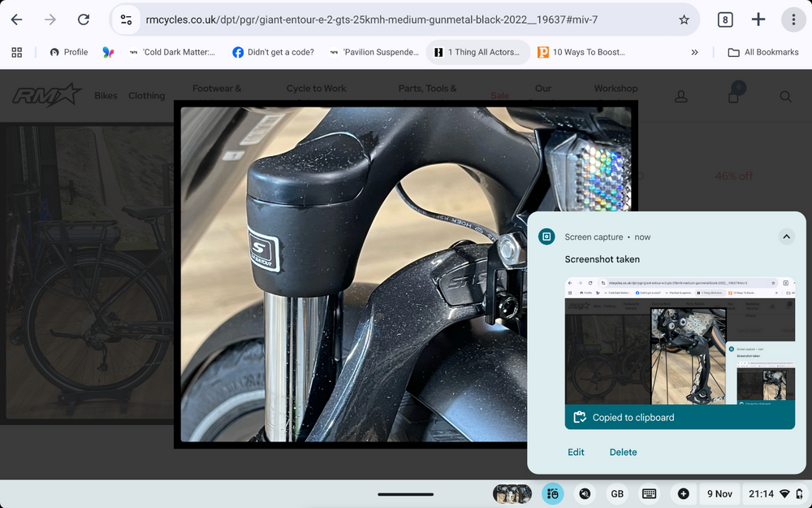The image size is (812, 508).
Task: Open the tab switcher showing 8 tabs
Action: pos(725,20)
